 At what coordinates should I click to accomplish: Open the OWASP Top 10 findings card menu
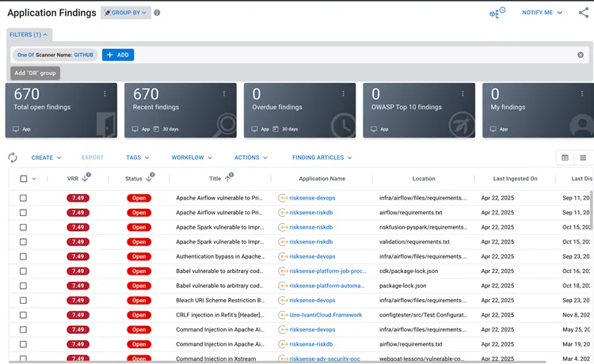[x=463, y=93]
